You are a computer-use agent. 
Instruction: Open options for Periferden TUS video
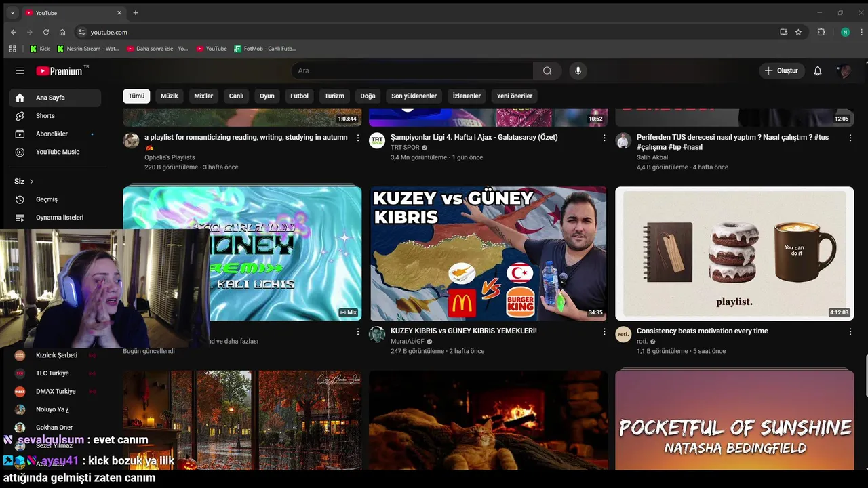850,138
